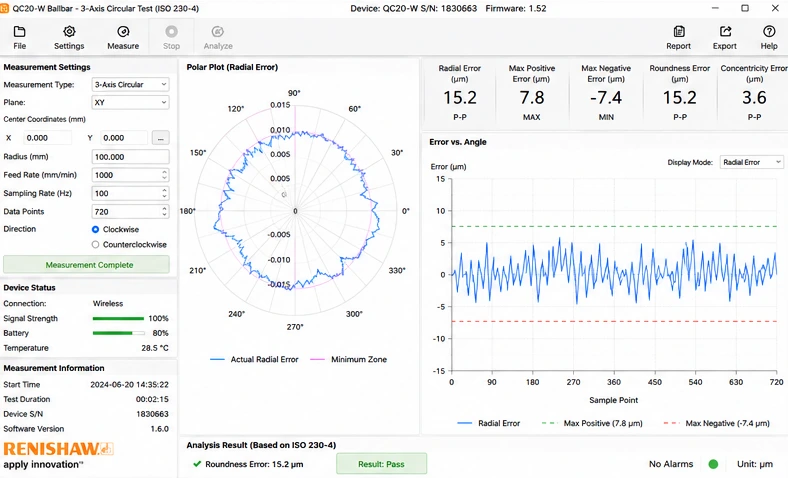Open the Plane dropdown showing XY

point(130,103)
